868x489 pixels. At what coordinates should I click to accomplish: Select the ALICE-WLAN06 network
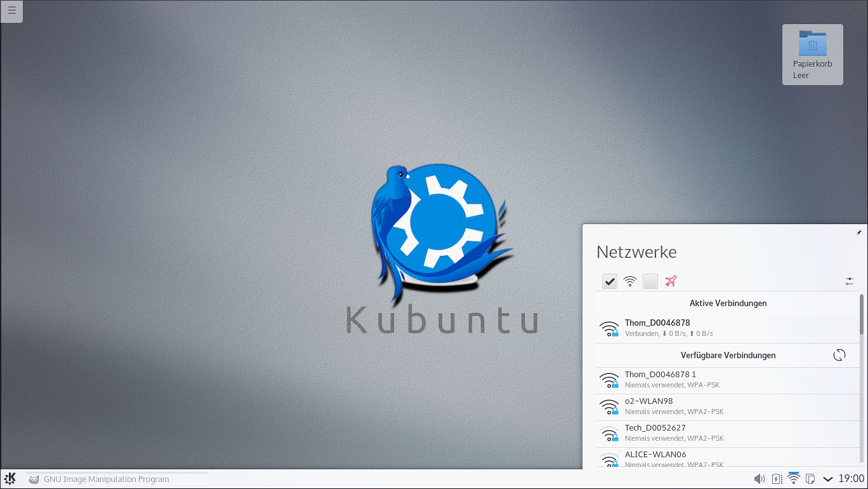728,459
